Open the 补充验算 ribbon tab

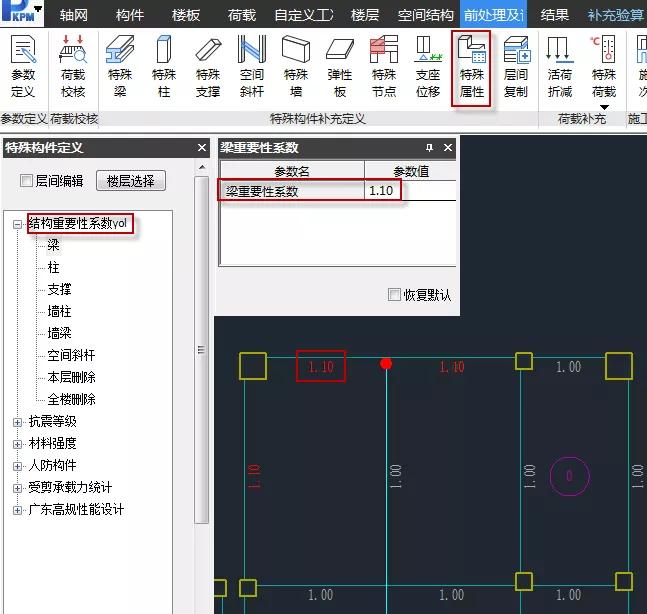click(616, 15)
